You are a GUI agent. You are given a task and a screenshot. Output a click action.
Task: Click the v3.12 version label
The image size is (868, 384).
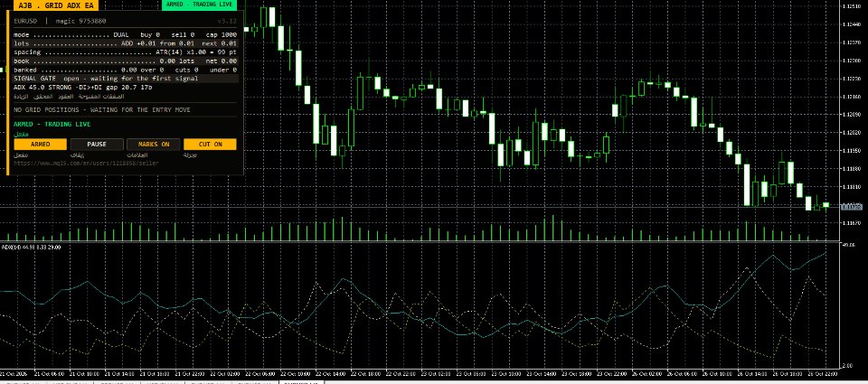point(227,21)
